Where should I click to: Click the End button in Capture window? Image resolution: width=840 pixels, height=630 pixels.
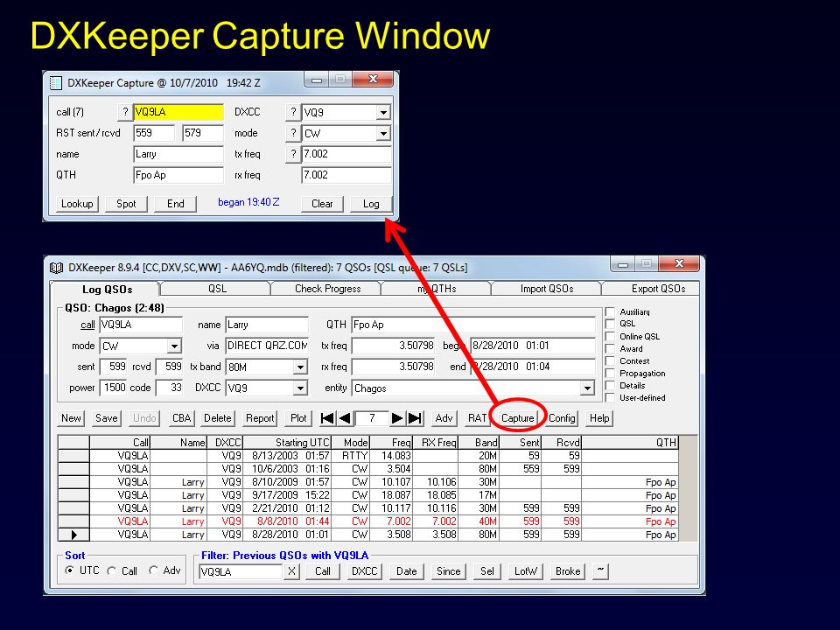click(176, 204)
